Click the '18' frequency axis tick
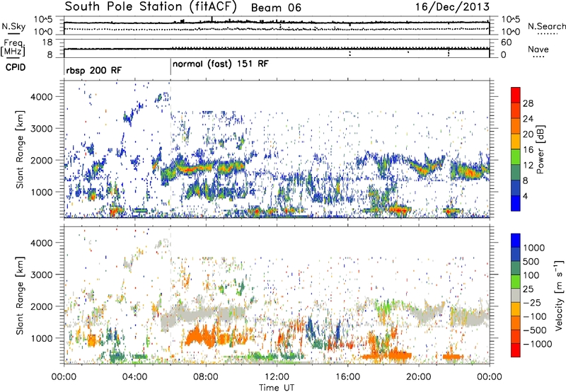The image size is (566, 392). (x=47, y=42)
